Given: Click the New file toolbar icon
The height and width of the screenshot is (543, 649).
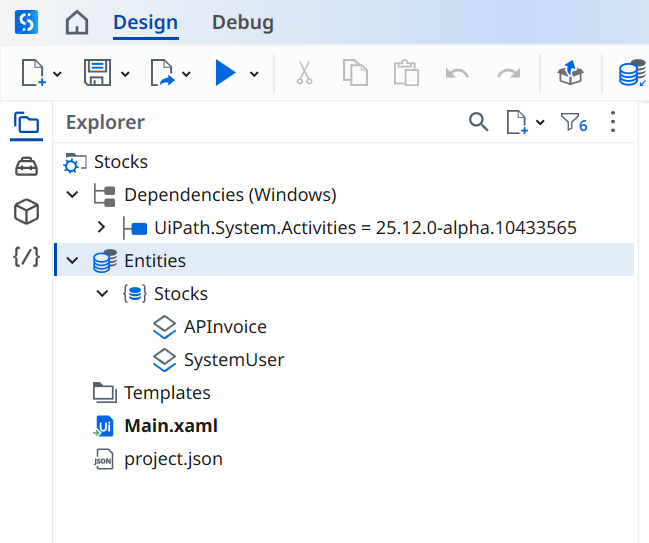Looking at the screenshot, I should pyautogui.click(x=33, y=73).
